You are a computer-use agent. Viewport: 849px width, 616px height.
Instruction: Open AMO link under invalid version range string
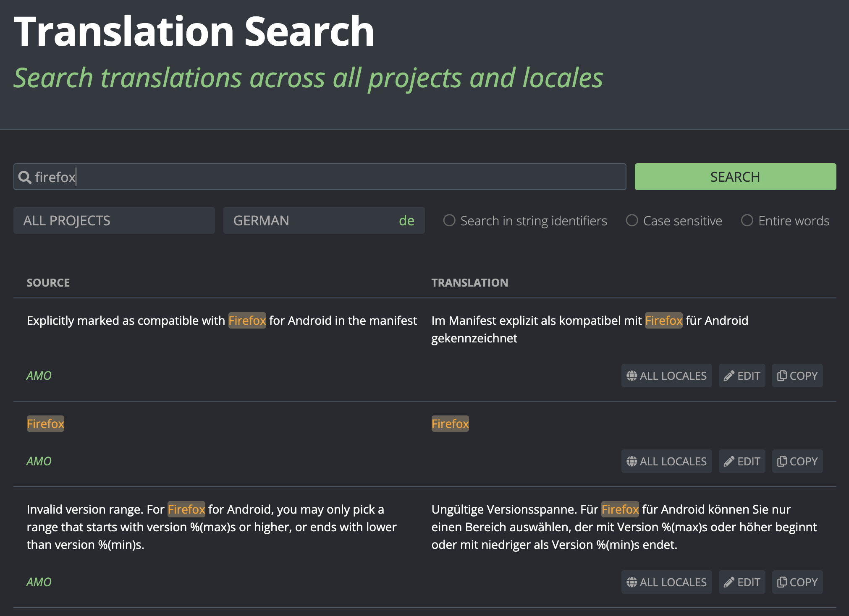coord(39,582)
